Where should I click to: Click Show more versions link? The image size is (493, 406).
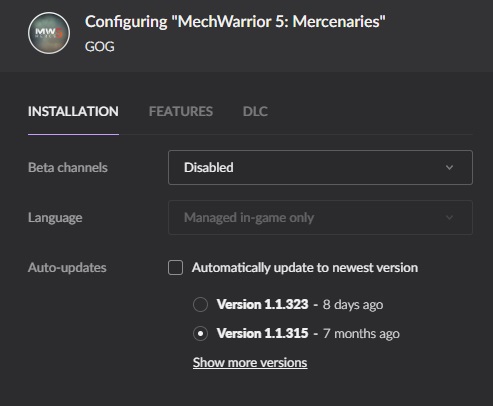pyautogui.click(x=250, y=363)
